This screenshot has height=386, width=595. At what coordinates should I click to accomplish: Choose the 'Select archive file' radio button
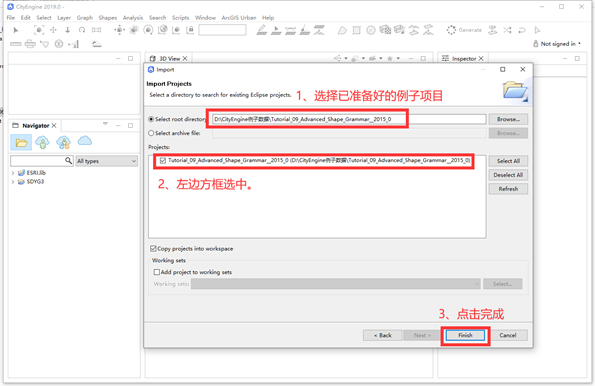click(x=151, y=133)
